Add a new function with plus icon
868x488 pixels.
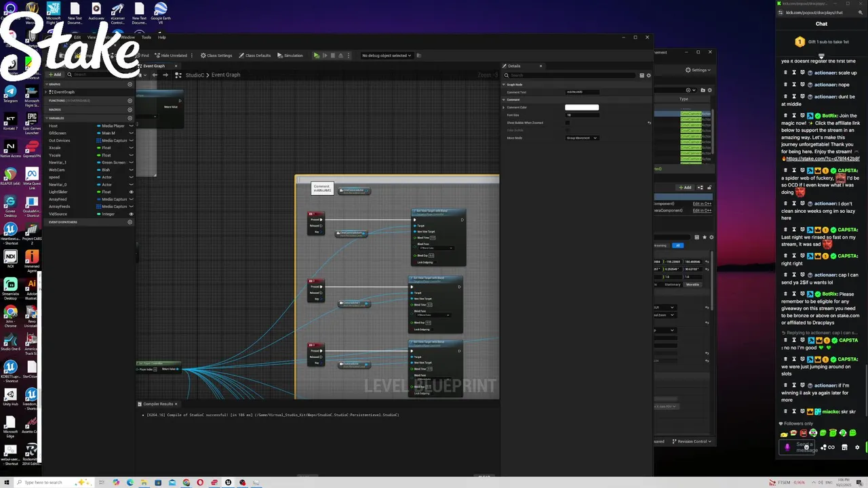[x=130, y=100]
